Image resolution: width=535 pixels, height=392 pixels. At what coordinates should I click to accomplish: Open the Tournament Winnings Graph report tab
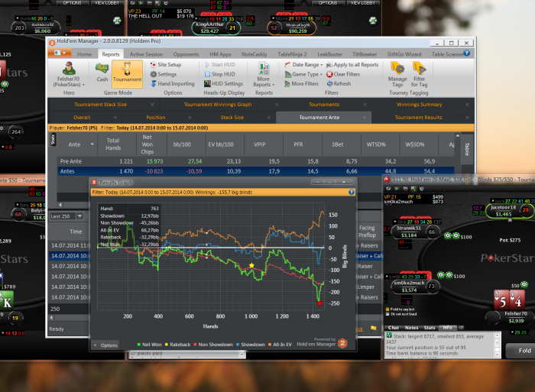218,105
